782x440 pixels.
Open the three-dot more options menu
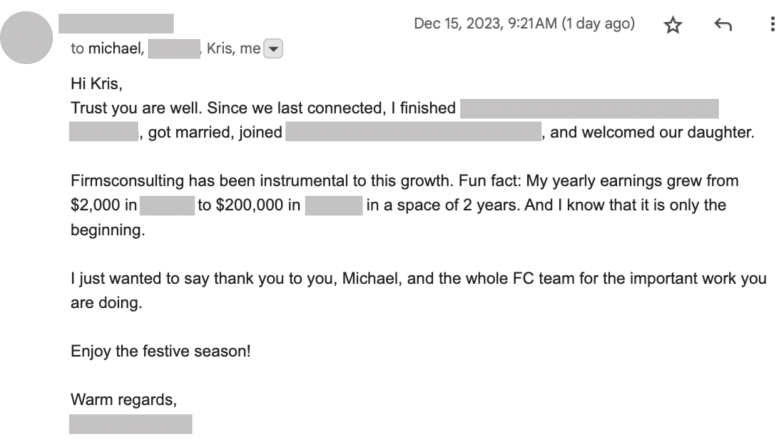pos(772,26)
